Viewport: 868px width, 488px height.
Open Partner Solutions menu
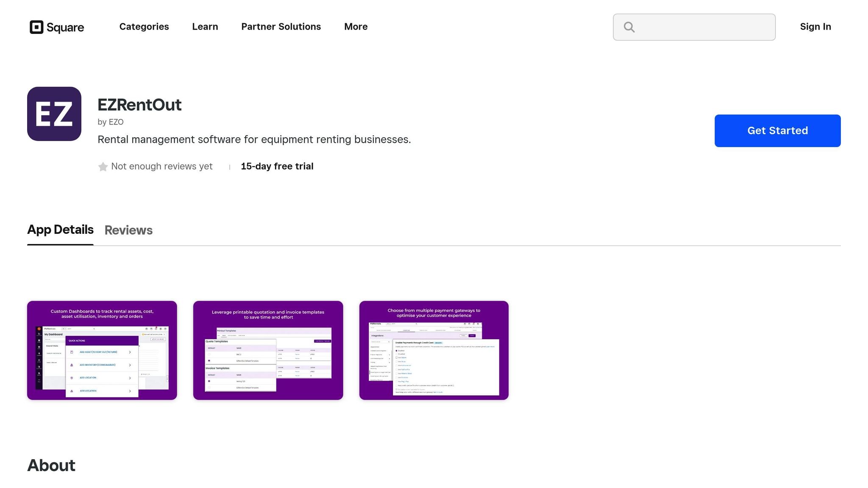tap(281, 27)
